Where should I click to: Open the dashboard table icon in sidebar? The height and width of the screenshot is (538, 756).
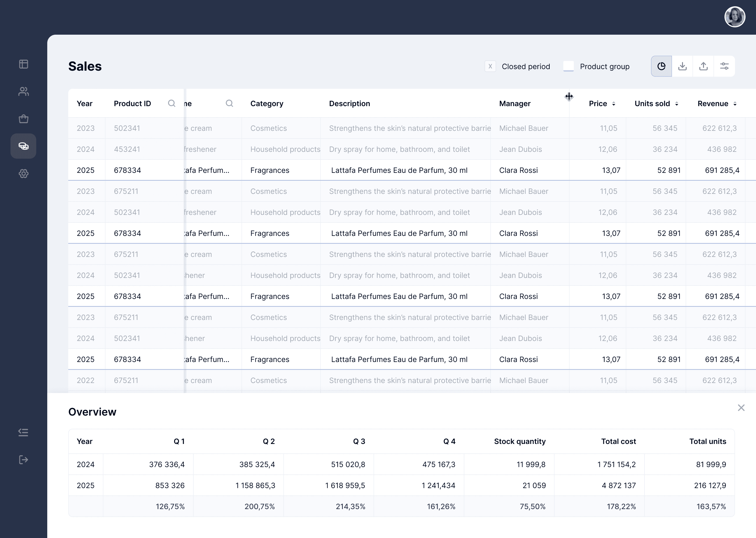(x=24, y=64)
